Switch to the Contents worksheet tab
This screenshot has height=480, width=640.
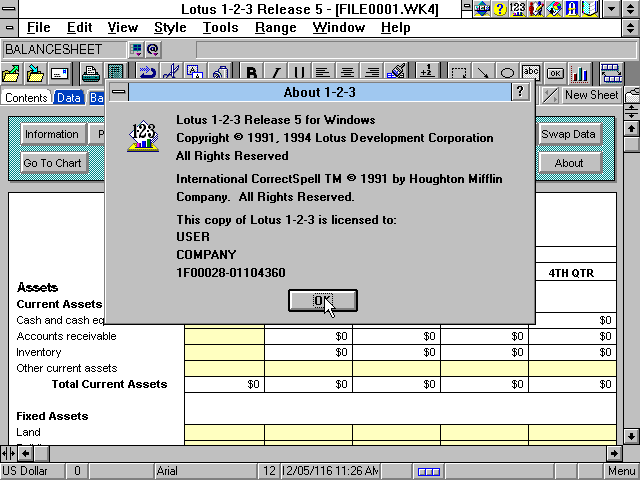point(26,98)
